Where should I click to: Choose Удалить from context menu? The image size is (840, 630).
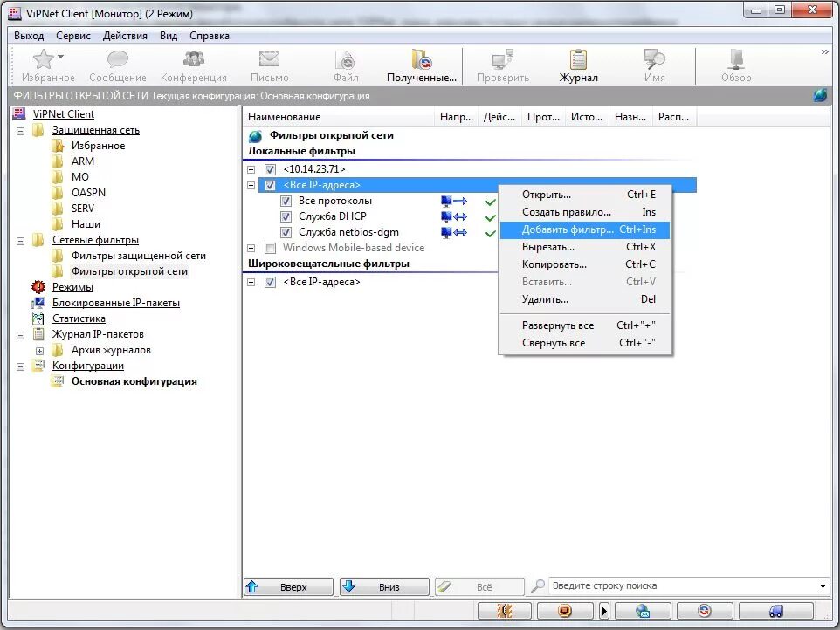(x=584, y=299)
